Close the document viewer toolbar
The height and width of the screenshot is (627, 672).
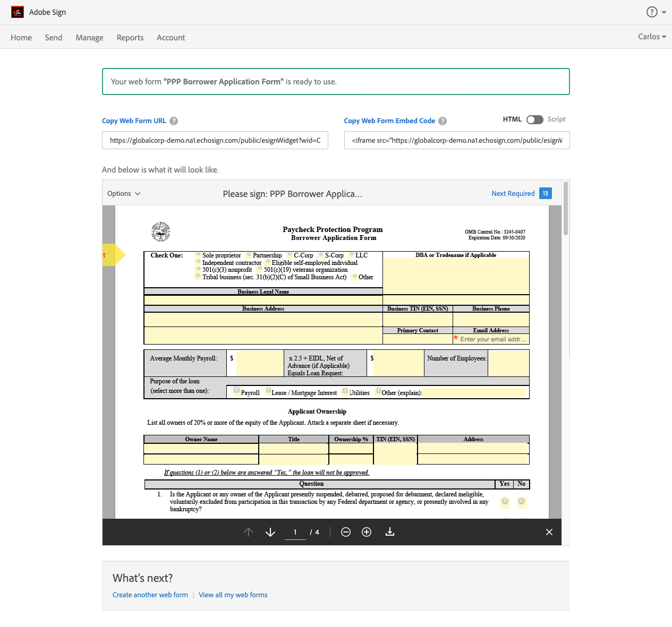click(549, 532)
